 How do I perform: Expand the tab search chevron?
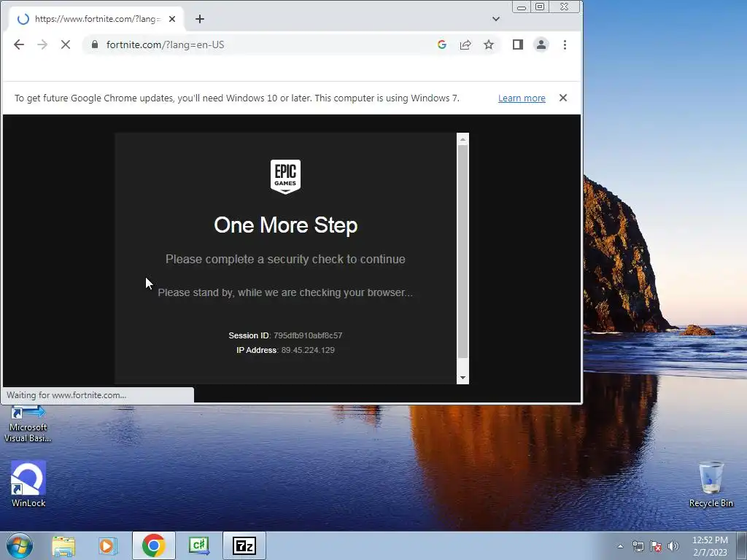click(x=496, y=19)
